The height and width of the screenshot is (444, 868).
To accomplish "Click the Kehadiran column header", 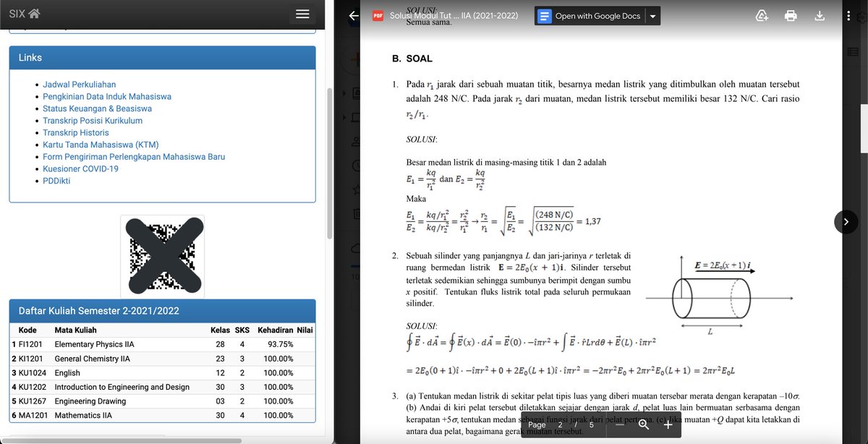I will click(x=276, y=330).
